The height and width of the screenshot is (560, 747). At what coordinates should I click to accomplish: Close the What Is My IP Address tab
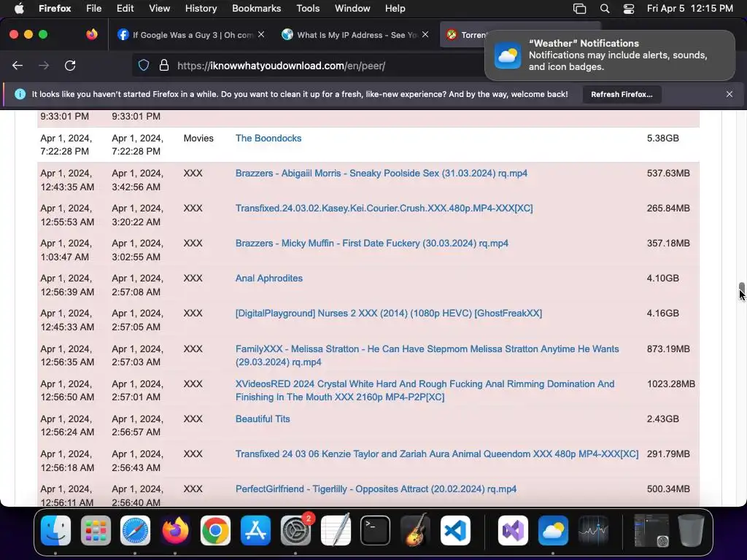click(425, 34)
